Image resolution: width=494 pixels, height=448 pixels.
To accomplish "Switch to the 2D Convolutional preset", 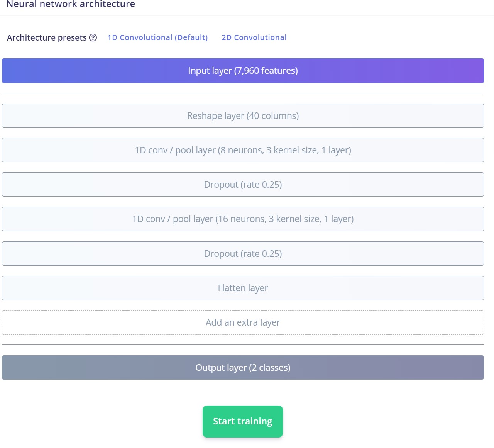I will click(x=254, y=37).
